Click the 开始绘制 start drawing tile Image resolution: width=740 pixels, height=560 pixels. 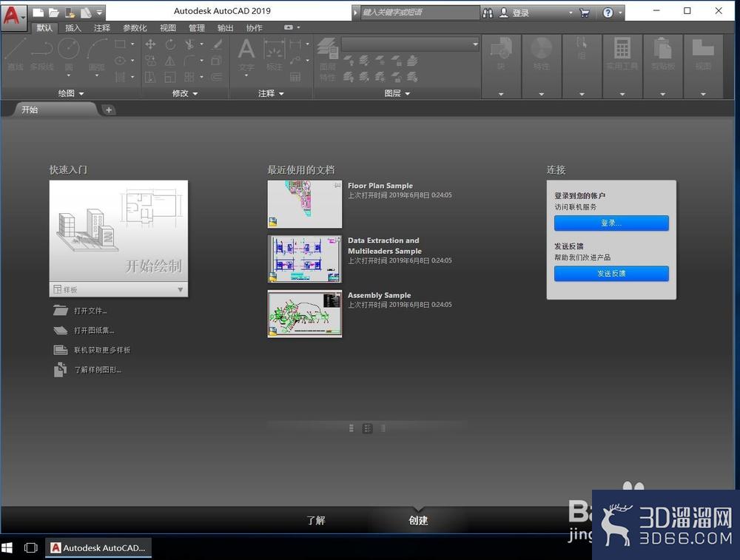tap(118, 231)
